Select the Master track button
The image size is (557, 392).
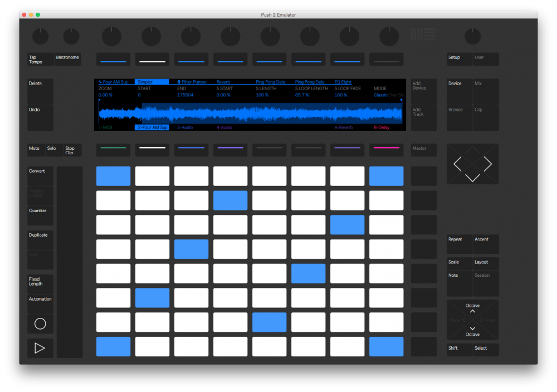pos(424,150)
